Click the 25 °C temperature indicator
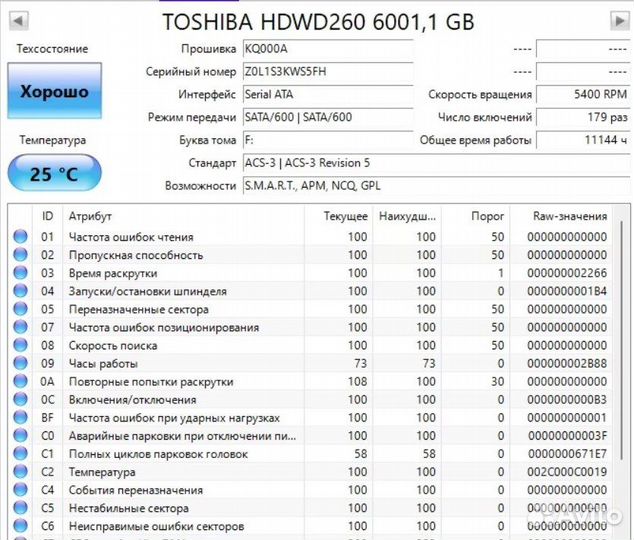 tap(55, 173)
